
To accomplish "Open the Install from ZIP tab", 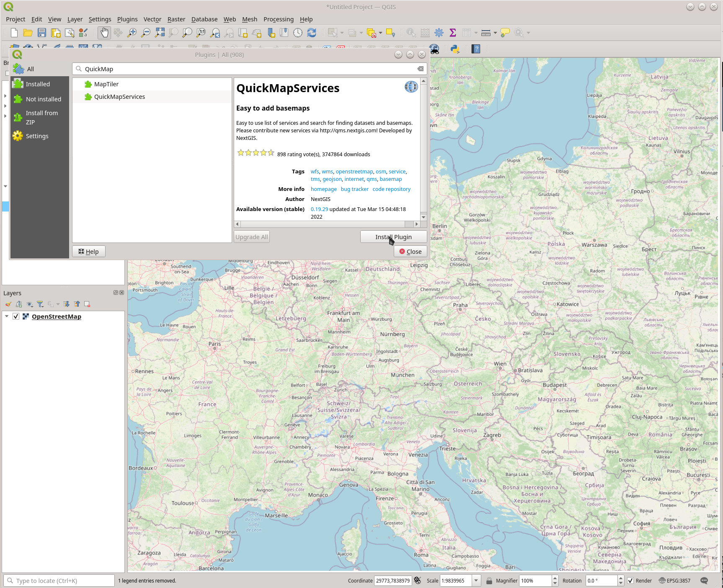I will (40, 118).
